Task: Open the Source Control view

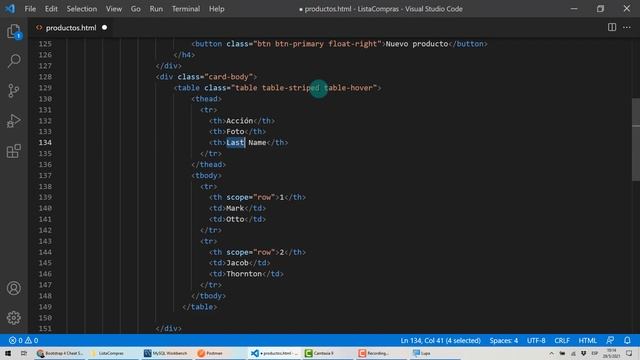Action: coord(14,91)
